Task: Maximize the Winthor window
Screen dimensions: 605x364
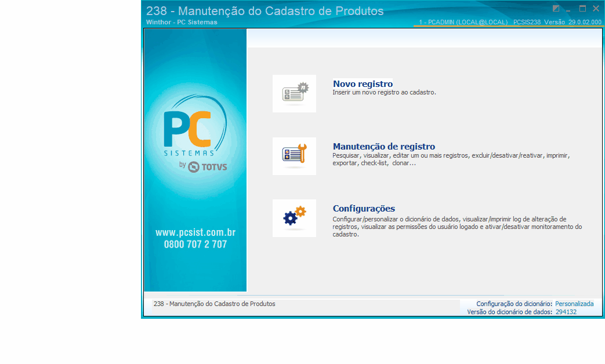Action: coord(582,8)
